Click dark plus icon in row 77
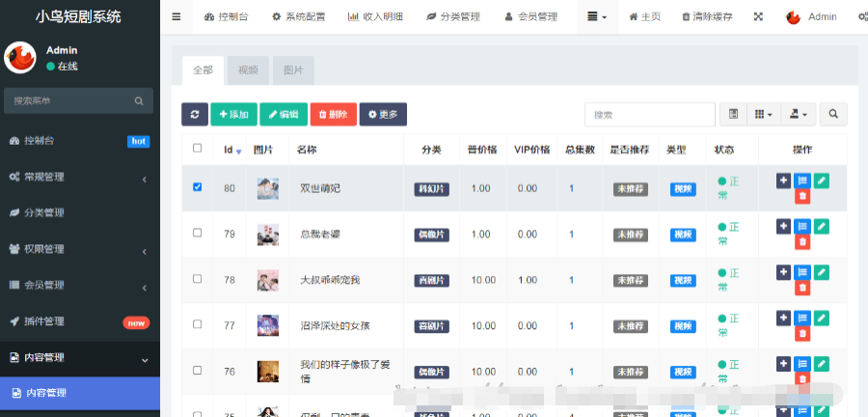Image resolution: width=868 pixels, height=417 pixels. (783, 318)
